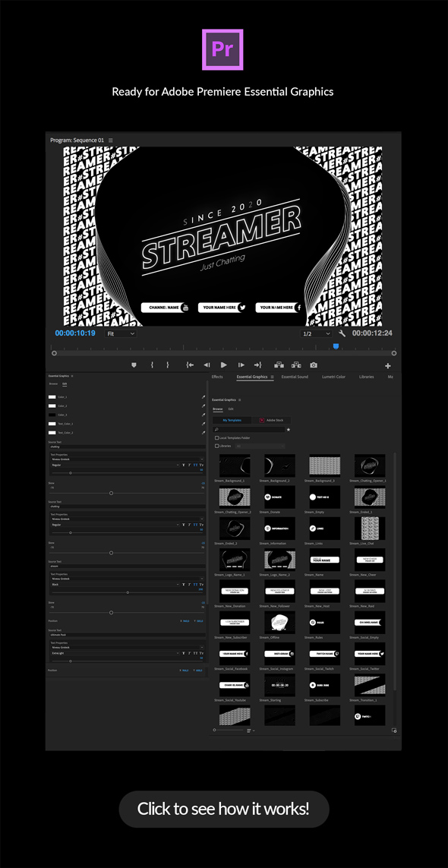The image size is (448, 868).
Task: Open the Adobe Stock templates source
Action: 271,420
